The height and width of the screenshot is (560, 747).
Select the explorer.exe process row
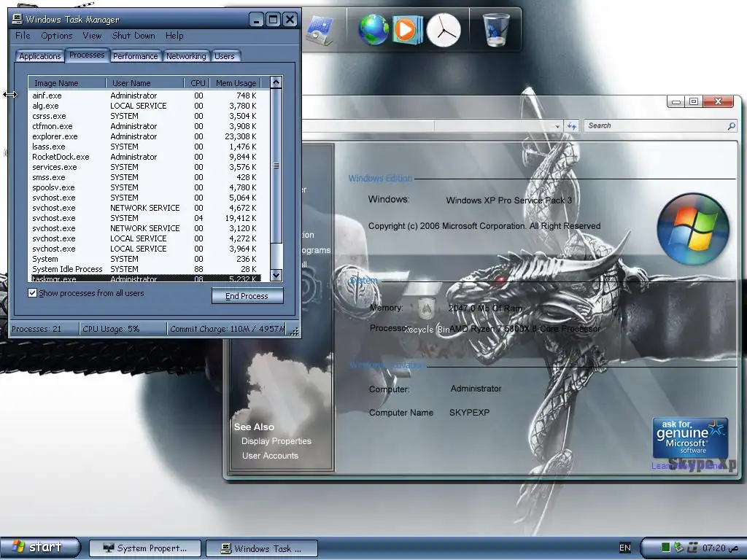click(146, 136)
